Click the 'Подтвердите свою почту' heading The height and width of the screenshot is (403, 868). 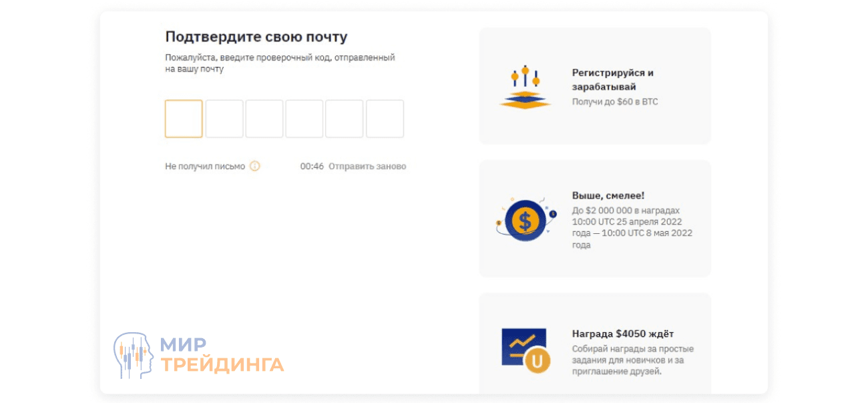pos(256,37)
